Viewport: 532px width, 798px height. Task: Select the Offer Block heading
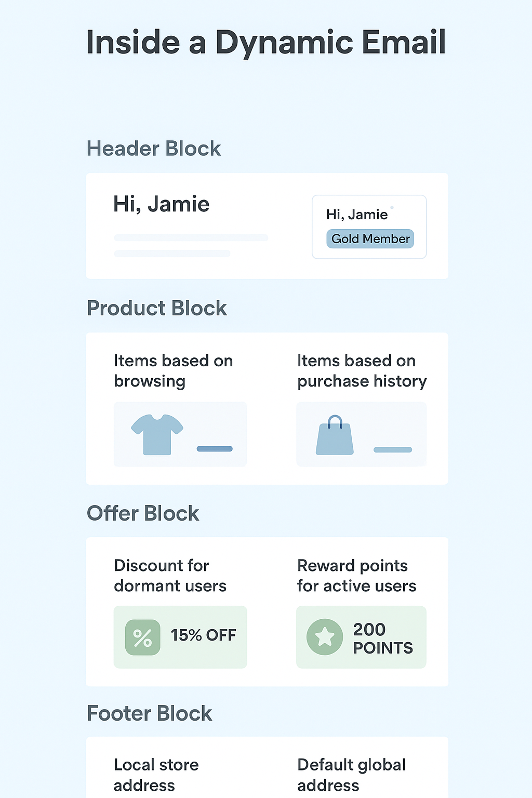(x=143, y=513)
